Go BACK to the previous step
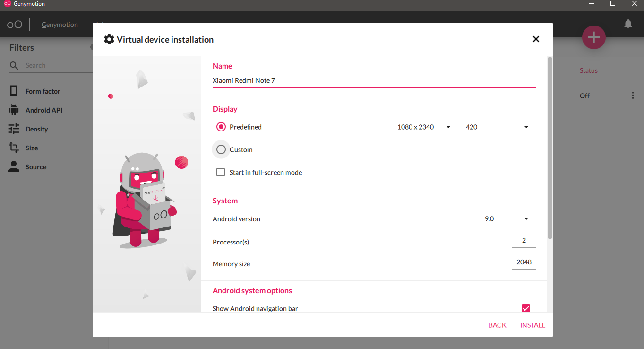644x349 pixels. (497, 325)
